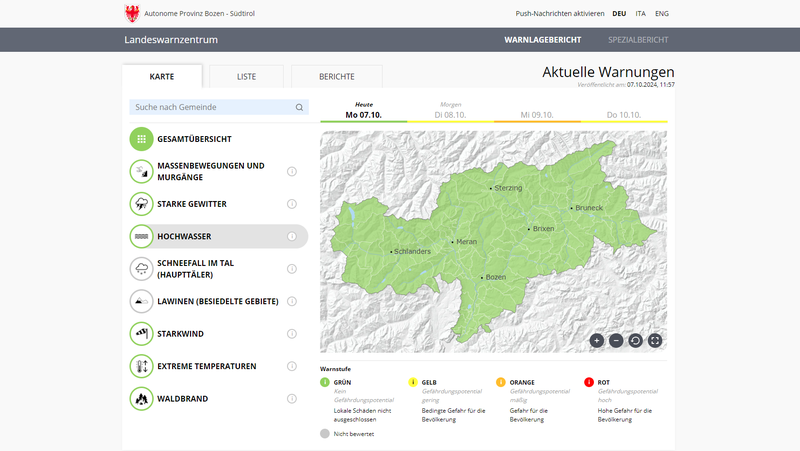Open info for Extreme Temperaturen
Image resolution: width=800 pixels, height=451 pixels.
point(292,366)
